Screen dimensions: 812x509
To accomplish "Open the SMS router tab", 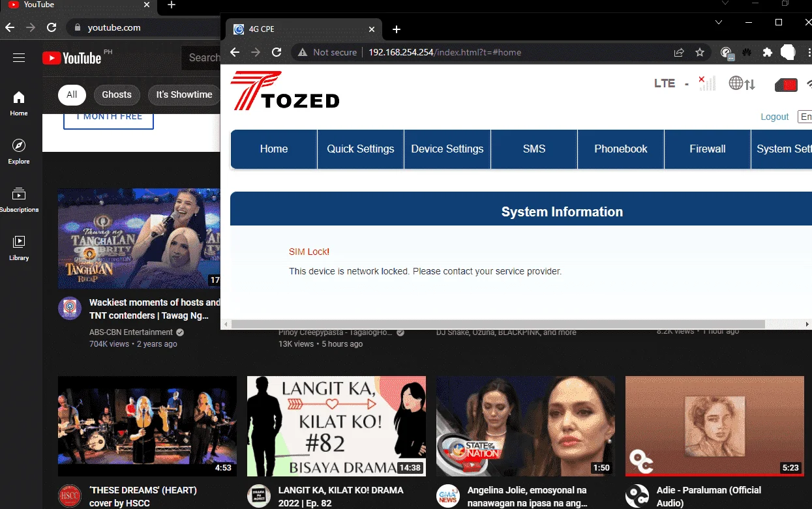I will pyautogui.click(x=534, y=149).
